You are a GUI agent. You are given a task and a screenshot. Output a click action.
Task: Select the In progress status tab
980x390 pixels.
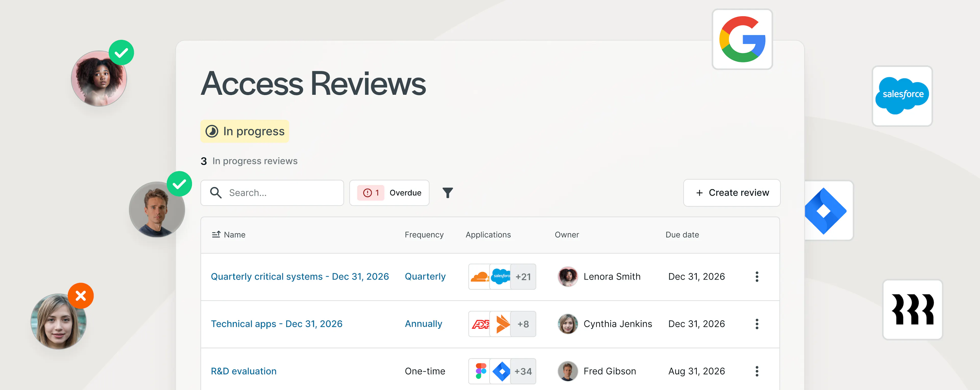click(x=245, y=131)
